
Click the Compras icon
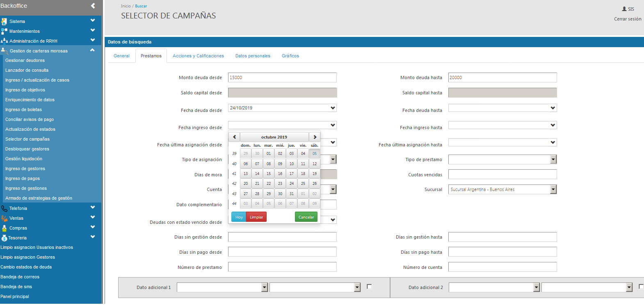click(4, 228)
